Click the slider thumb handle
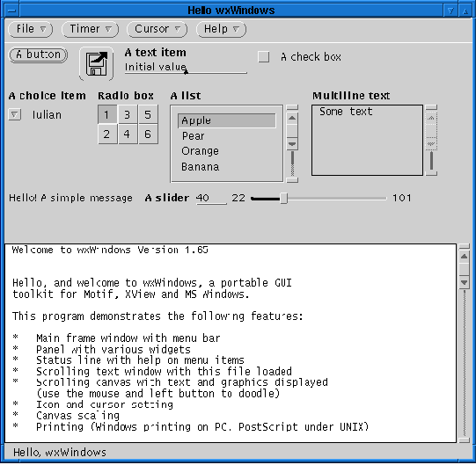The width and height of the screenshot is (476, 465). click(x=283, y=199)
